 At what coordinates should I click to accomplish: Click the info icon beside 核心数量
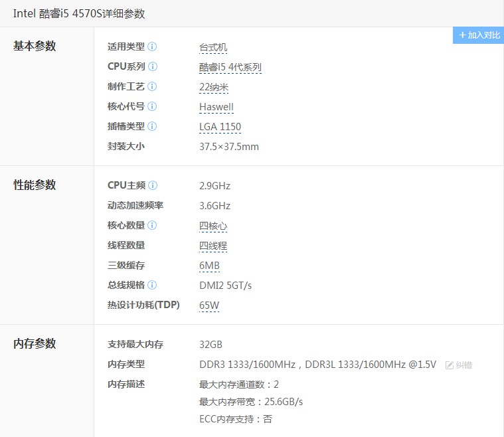(152, 225)
